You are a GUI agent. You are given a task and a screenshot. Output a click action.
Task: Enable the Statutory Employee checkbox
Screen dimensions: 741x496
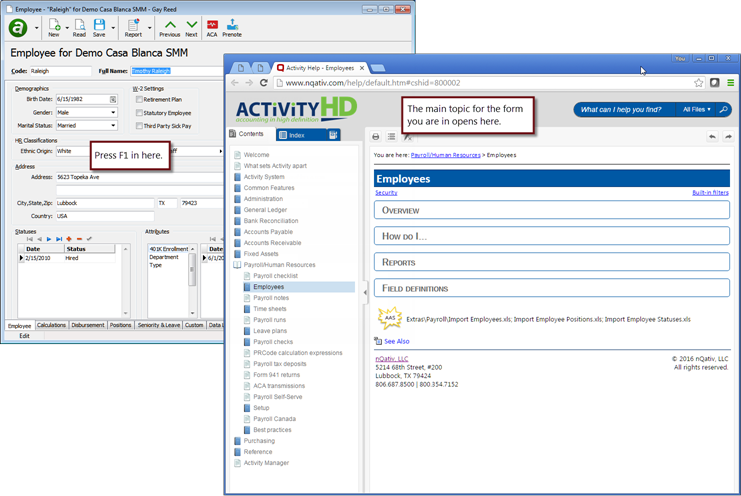[x=139, y=113]
